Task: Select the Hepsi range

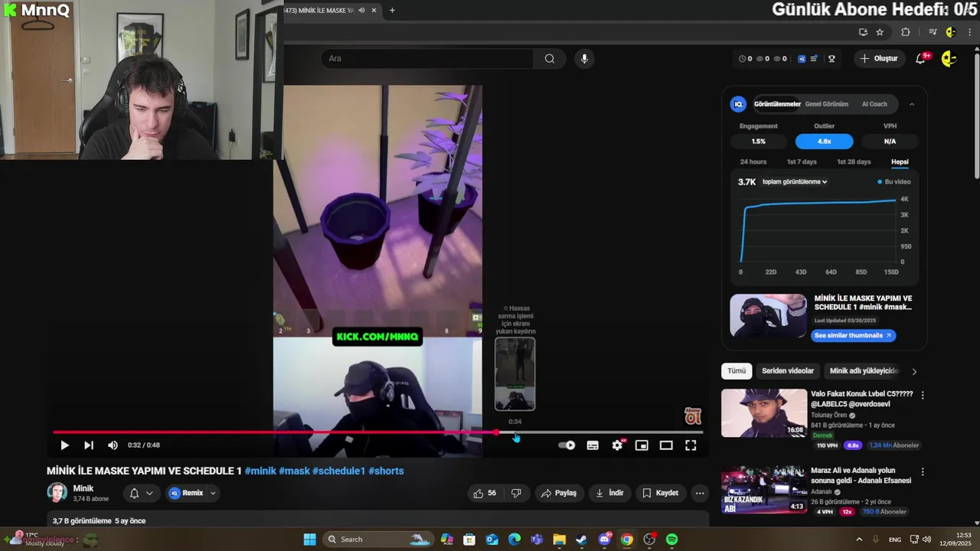Action: coord(900,162)
